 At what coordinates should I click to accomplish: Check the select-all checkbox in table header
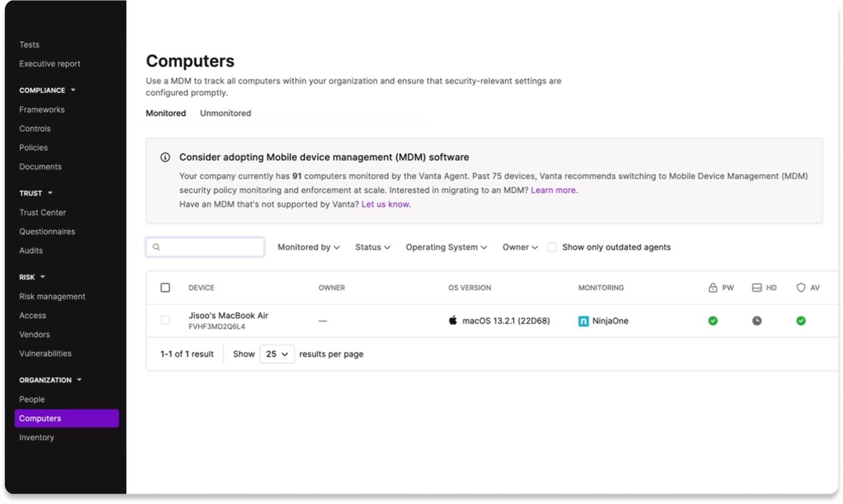point(165,288)
